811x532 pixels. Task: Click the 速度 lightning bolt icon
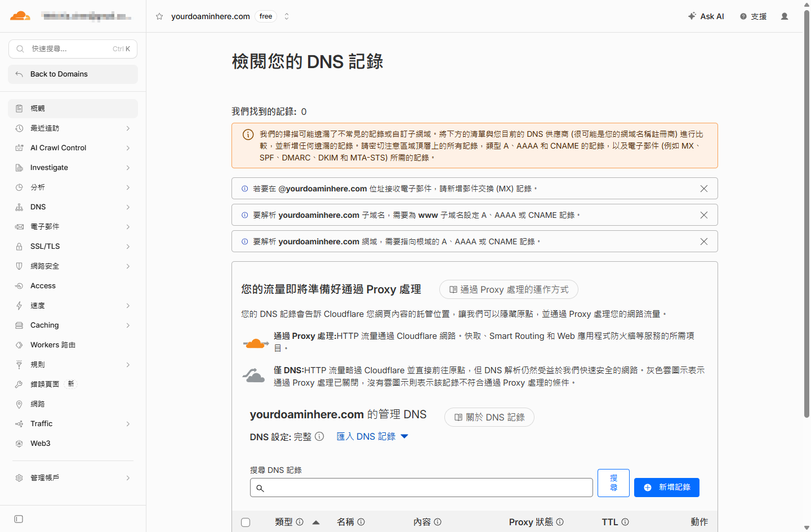click(19, 306)
